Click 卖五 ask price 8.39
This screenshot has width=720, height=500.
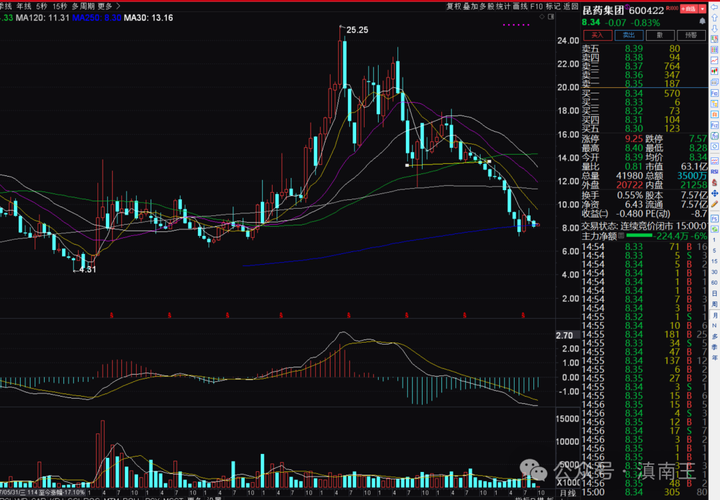click(x=634, y=49)
